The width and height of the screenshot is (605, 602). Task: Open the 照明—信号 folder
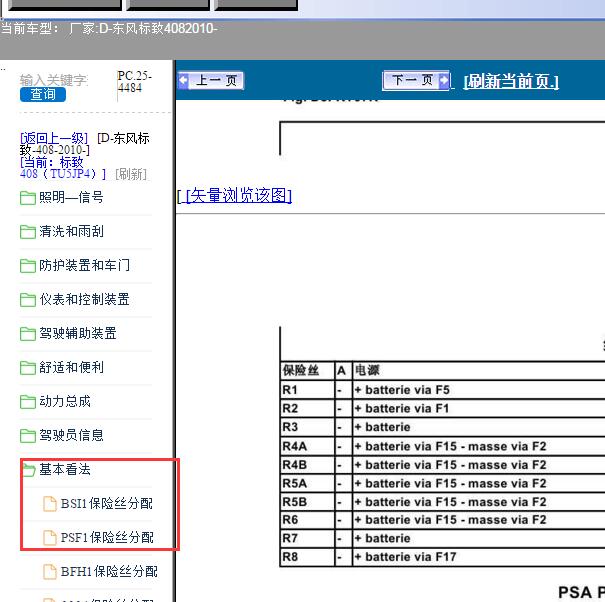71,198
